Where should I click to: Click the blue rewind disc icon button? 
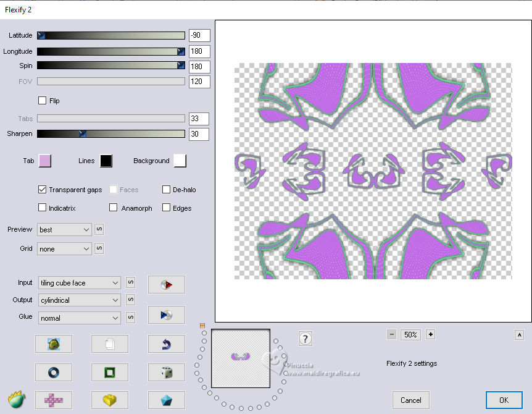(x=166, y=315)
